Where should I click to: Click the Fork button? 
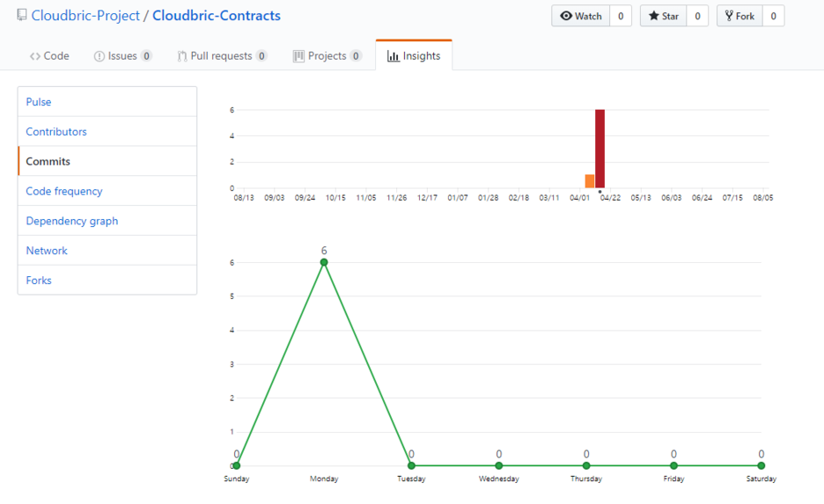point(739,16)
